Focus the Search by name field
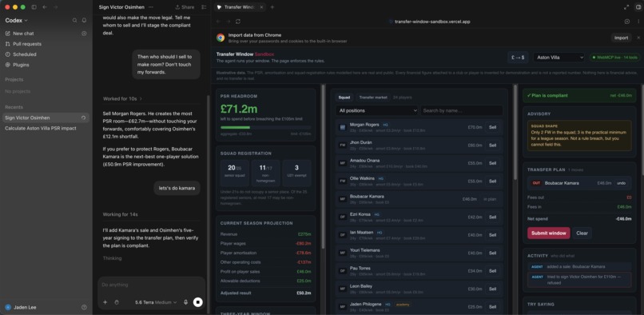Image resolution: width=644 pixels, height=315 pixels. click(x=462, y=110)
